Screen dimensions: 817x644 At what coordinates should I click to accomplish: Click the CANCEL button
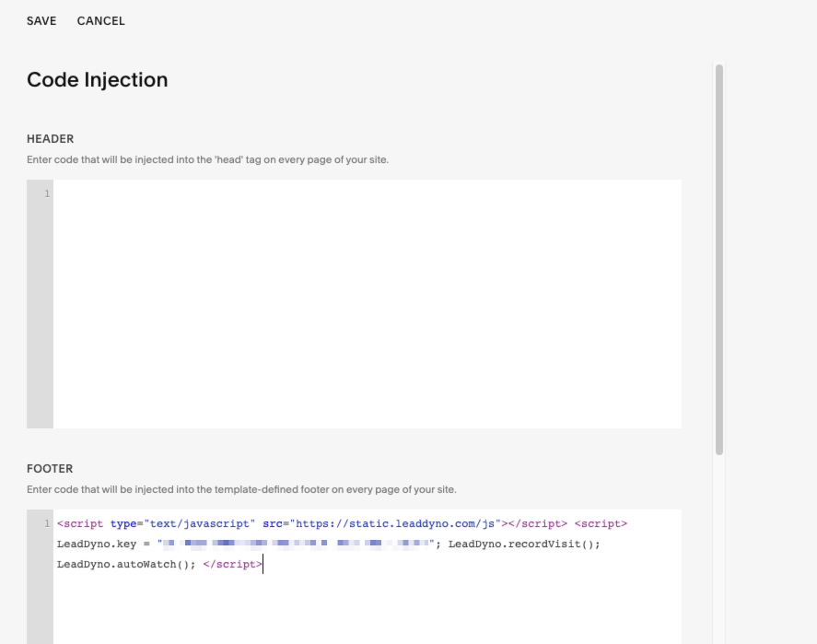[x=101, y=21]
